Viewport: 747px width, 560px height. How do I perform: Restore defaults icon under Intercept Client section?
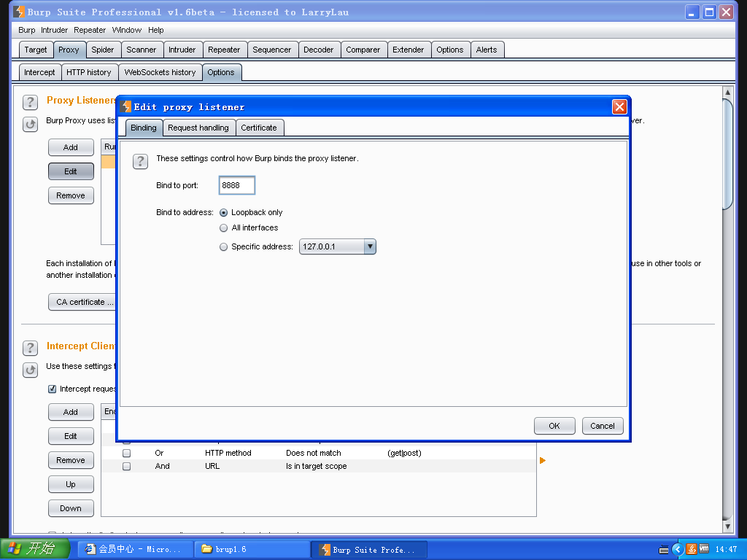pyautogui.click(x=30, y=370)
